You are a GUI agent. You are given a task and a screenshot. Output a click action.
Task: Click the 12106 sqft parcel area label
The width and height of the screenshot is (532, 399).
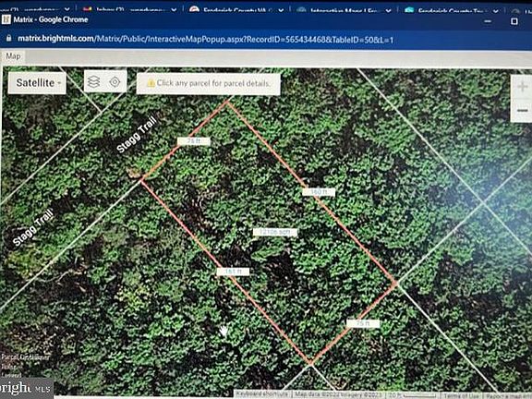(x=275, y=232)
